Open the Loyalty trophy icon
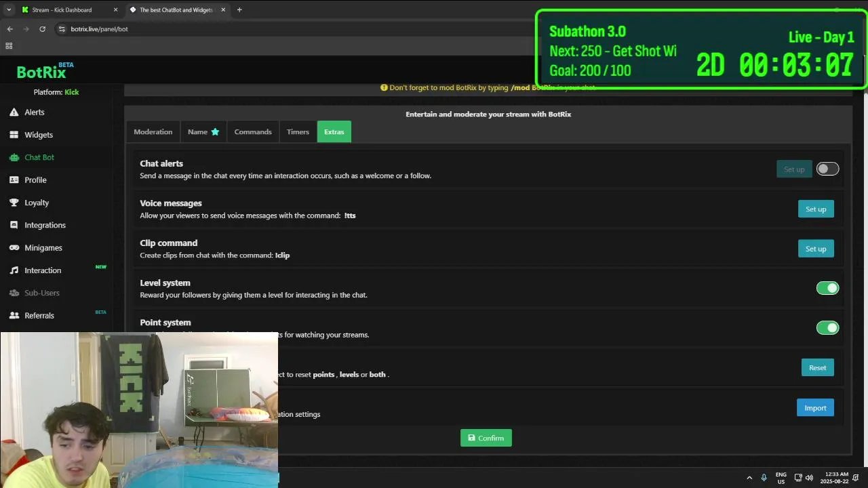 coord(14,203)
